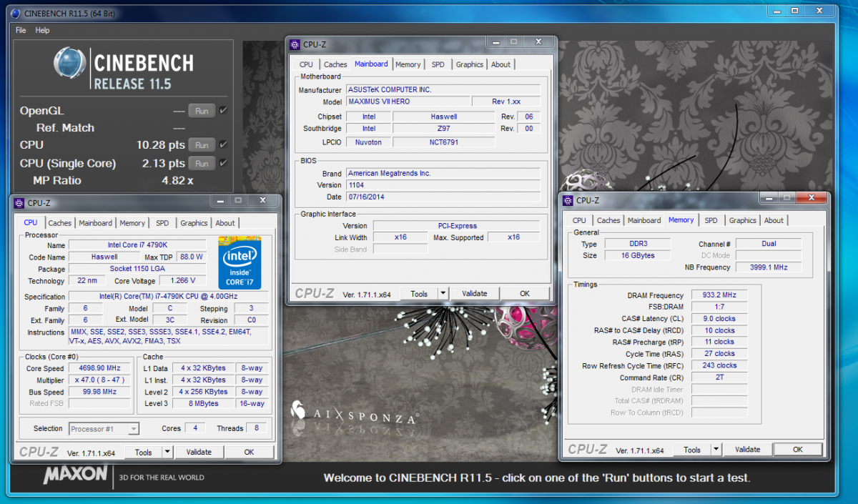Click the Multiplier value x 47.0 ( 8 - 47 )
This screenshot has height=504, width=858.
[x=99, y=380]
